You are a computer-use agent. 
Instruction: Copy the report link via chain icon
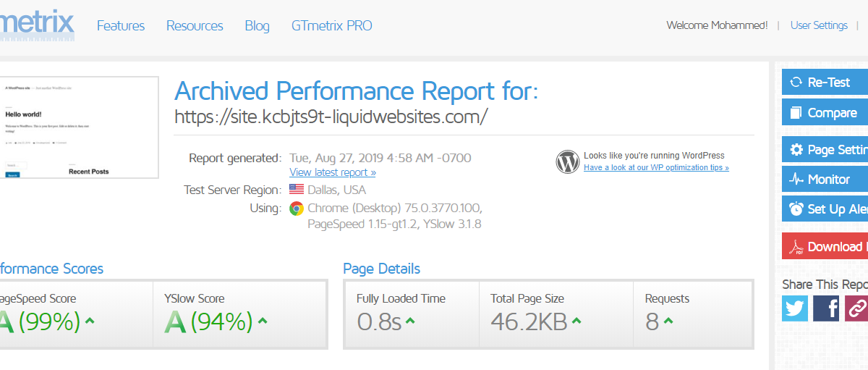[856, 308]
